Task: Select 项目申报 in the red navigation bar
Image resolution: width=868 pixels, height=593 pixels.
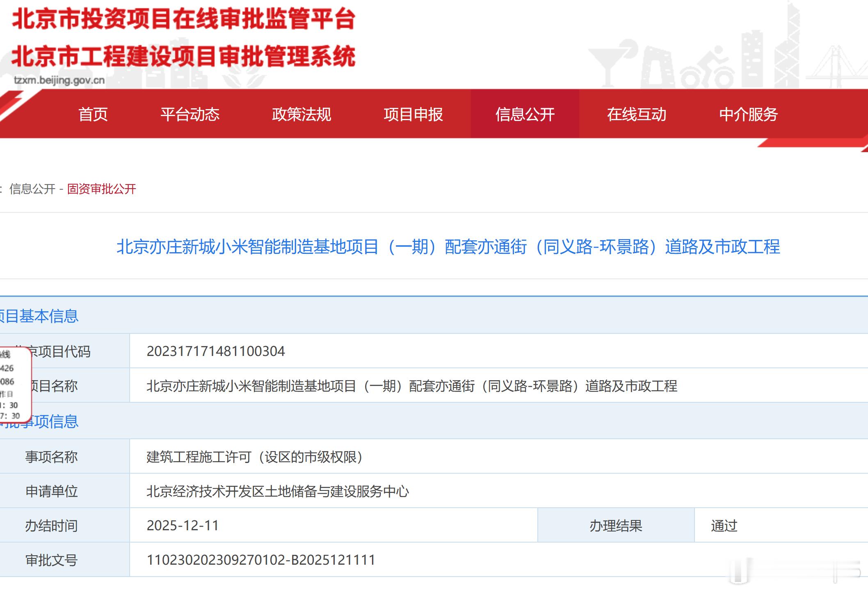Action: pyautogui.click(x=413, y=114)
